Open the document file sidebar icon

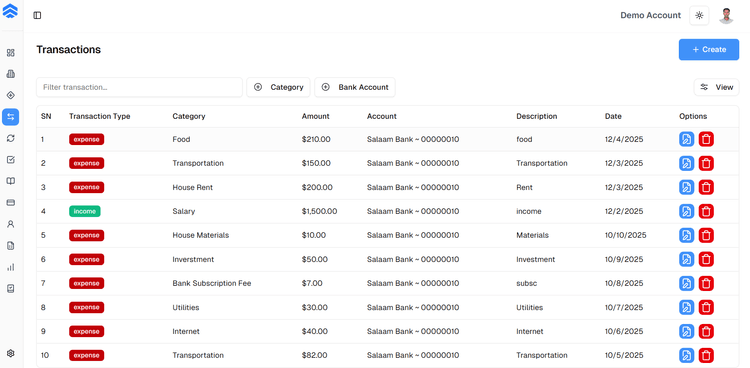pyautogui.click(x=11, y=245)
